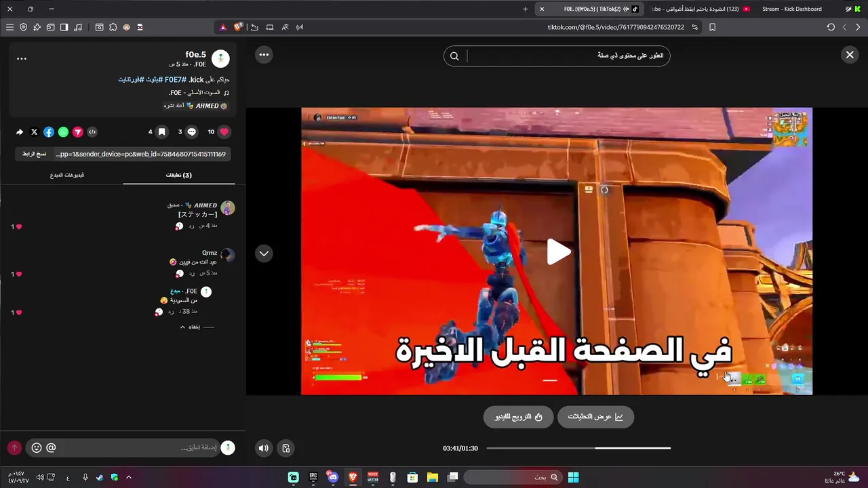868x488 pixels.
Task: Open Brave Rewards triangle icon
Action: coord(223,27)
